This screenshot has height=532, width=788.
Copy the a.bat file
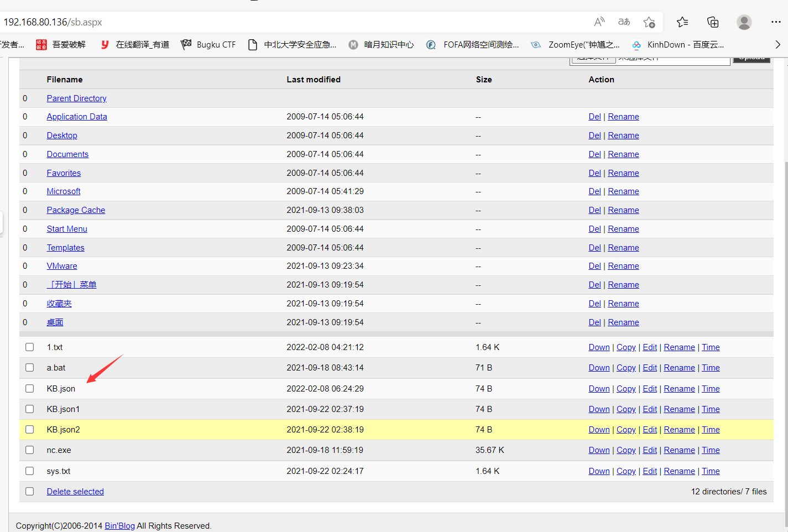click(626, 368)
